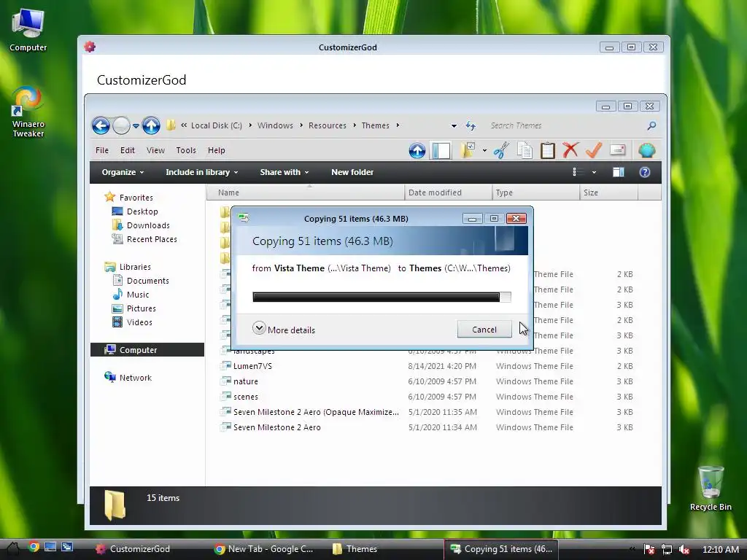747x560 pixels.
Task: Click the Back navigation arrow in Explorer
Action: [x=101, y=125]
